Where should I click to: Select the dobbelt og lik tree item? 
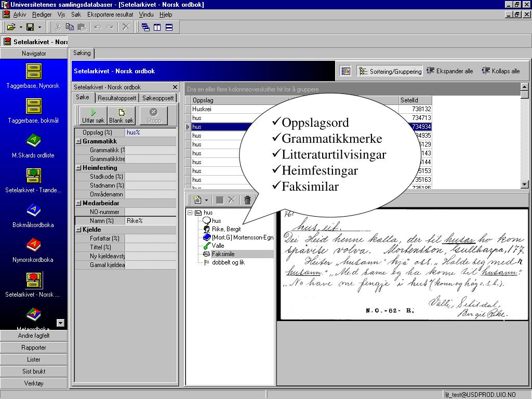click(x=229, y=262)
